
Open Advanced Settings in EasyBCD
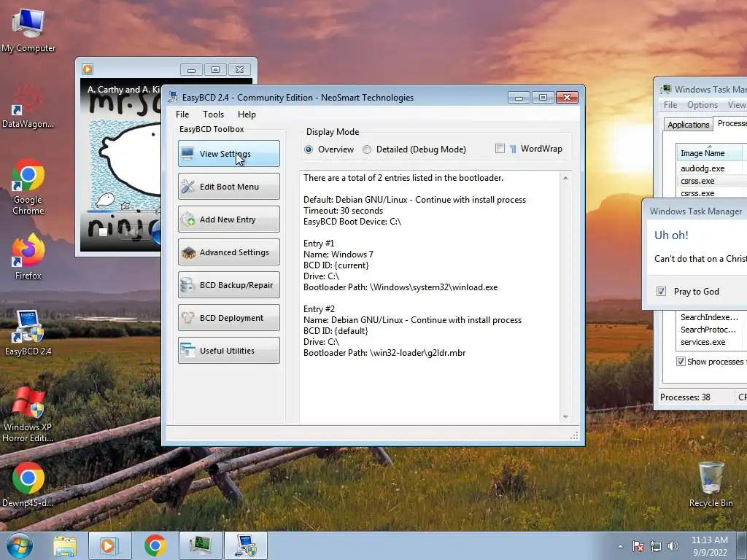point(228,252)
